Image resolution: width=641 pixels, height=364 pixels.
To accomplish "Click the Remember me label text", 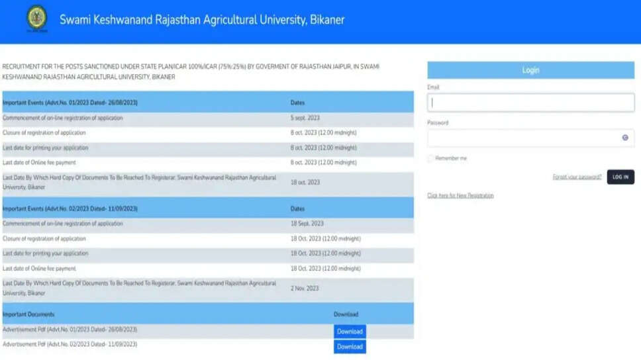I will tap(452, 159).
